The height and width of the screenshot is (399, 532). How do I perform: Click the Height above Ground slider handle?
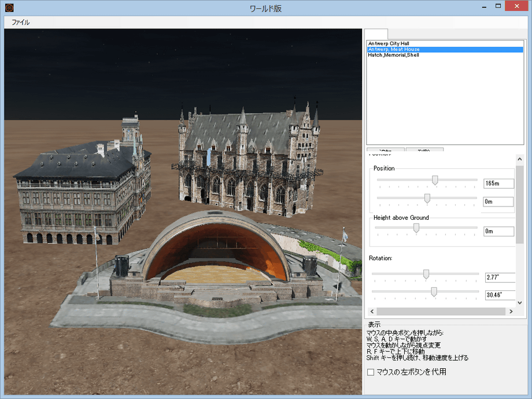416,228
